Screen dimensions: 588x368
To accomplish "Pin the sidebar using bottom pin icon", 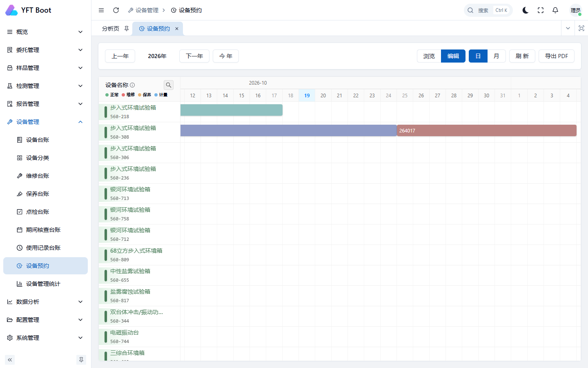I will tap(81, 360).
